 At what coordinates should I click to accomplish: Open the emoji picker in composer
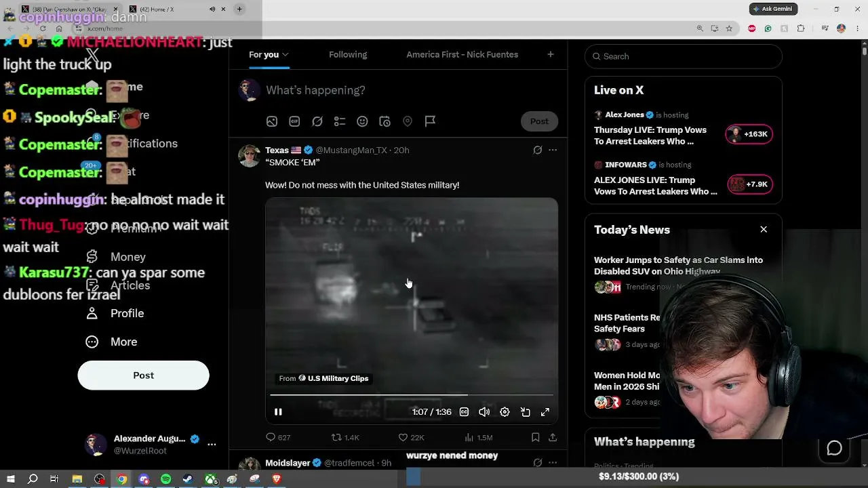362,121
